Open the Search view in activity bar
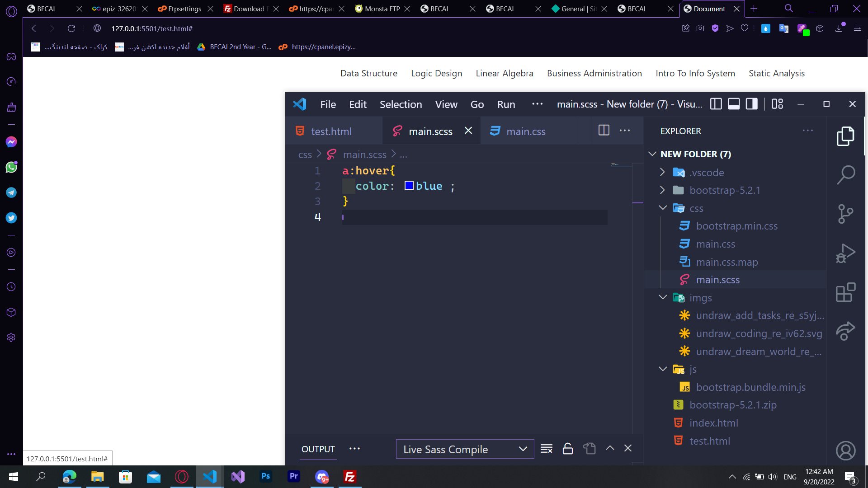868x488 pixels. 845,175
